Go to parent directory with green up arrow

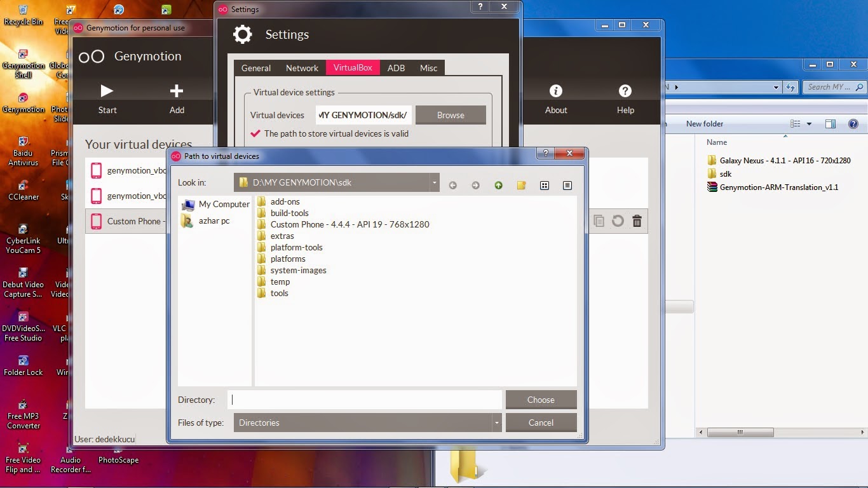coord(498,186)
